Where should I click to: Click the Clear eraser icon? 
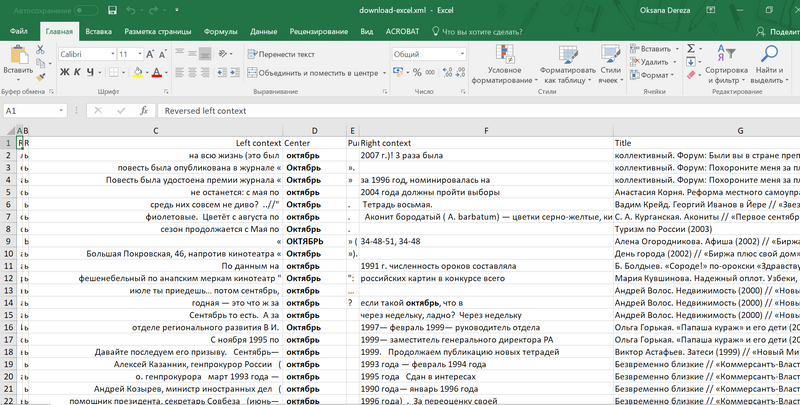(x=691, y=75)
